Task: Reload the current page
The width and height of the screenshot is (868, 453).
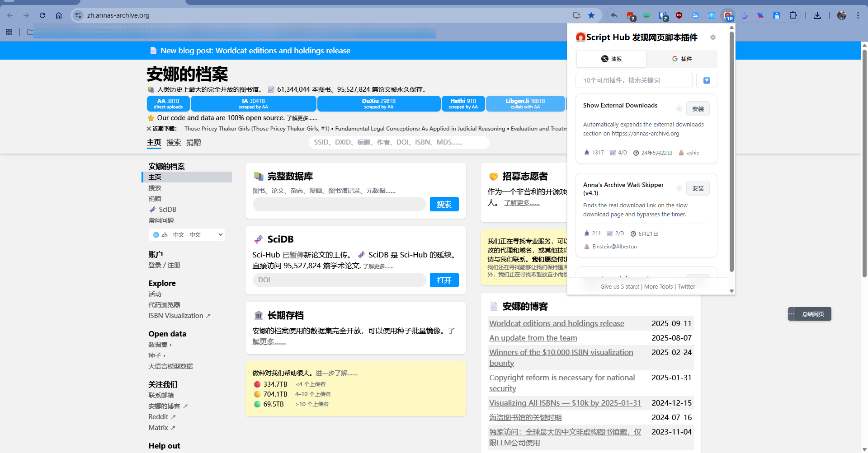Action: click(x=42, y=15)
